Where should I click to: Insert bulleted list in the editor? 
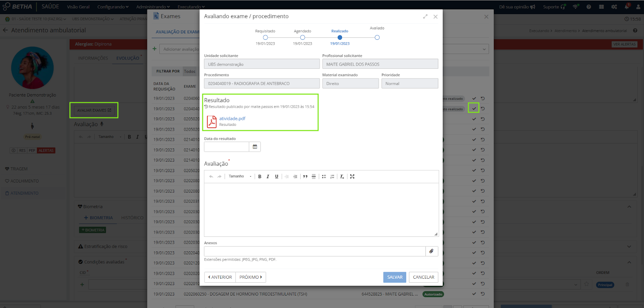pos(324,177)
